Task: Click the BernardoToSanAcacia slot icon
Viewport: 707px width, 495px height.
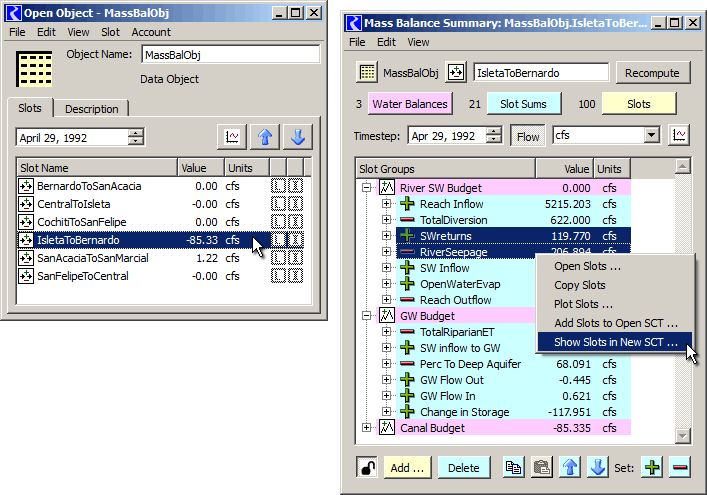Action: point(26,186)
